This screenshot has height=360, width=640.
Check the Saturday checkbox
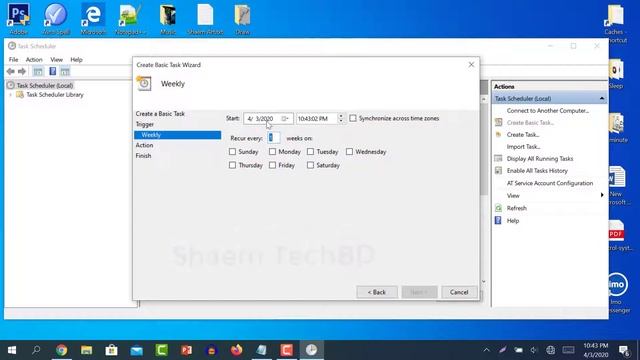tap(310, 165)
